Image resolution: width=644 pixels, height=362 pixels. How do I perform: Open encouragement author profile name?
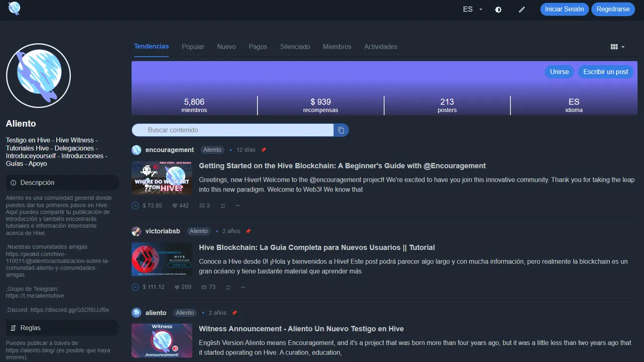click(x=170, y=150)
